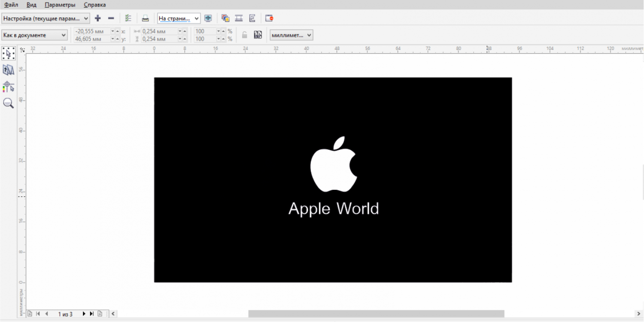This screenshot has height=322, width=644.
Task: Click the y position field 46,605 мм
Action: [x=92, y=39]
